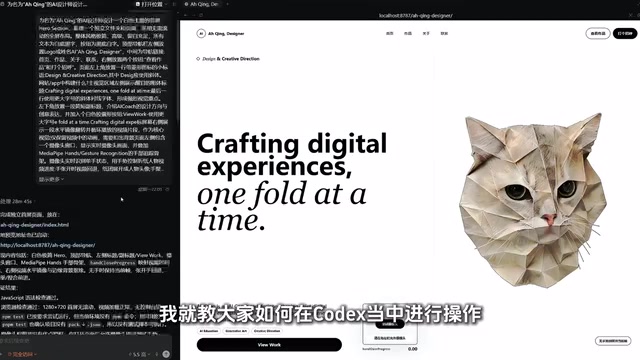The height and width of the screenshot is (360, 640).
Task: Click the View Work button
Action: pyautogui.click(x=269, y=345)
